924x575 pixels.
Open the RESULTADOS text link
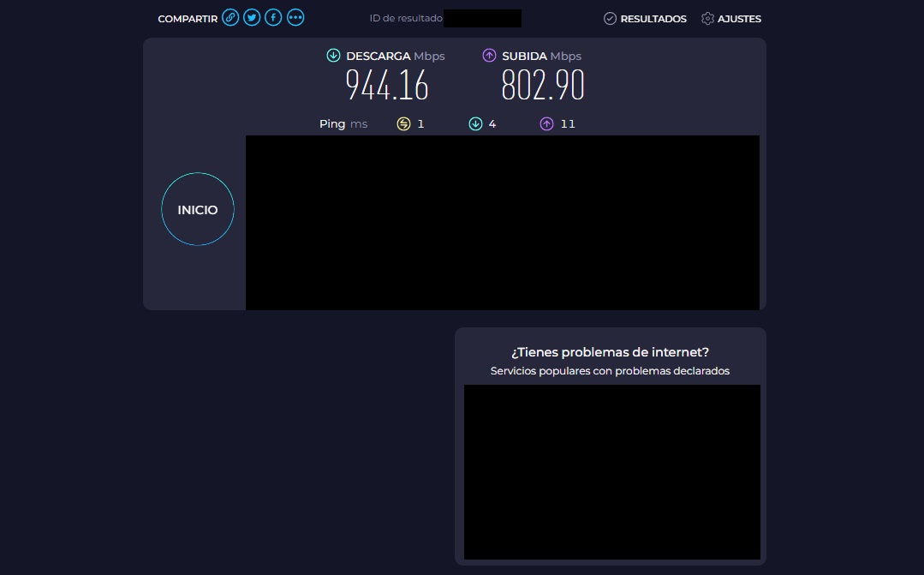click(x=653, y=19)
